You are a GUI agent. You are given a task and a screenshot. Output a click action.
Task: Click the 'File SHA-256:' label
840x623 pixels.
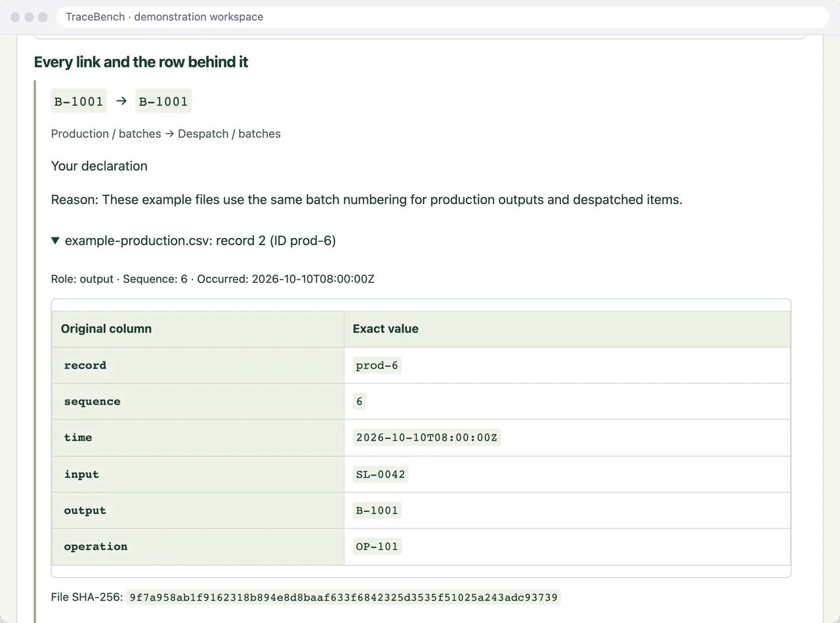(x=87, y=597)
